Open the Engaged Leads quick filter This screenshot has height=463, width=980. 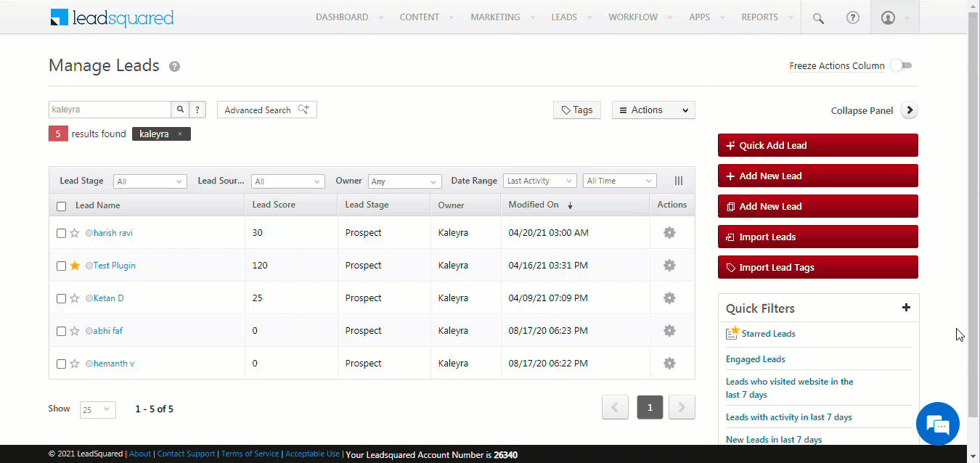pos(755,359)
